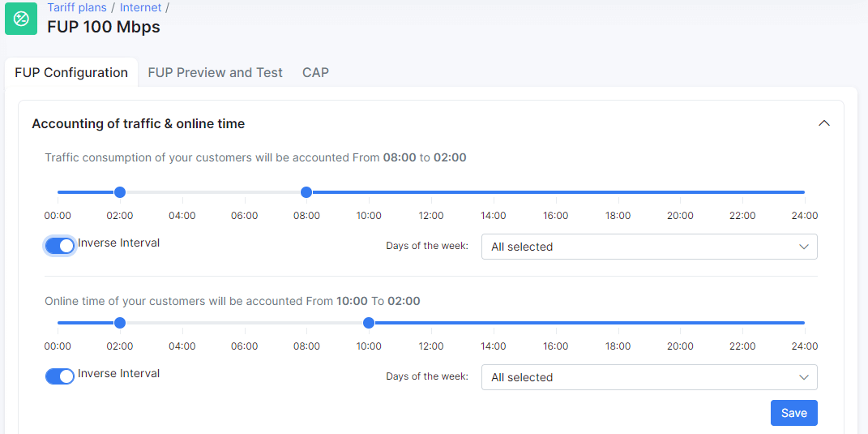Open the Internet breadcrumb link
This screenshot has width=868, height=434.
(140, 8)
